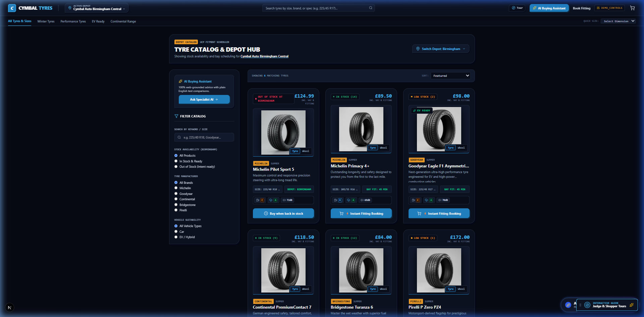Open the EV Ready tab
The width and height of the screenshot is (644, 317).
tap(98, 21)
